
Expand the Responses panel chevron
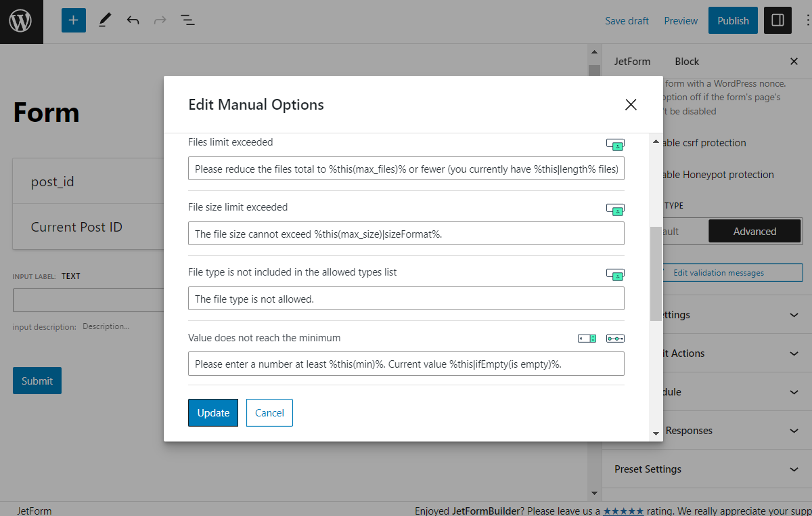tap(794, 431)
